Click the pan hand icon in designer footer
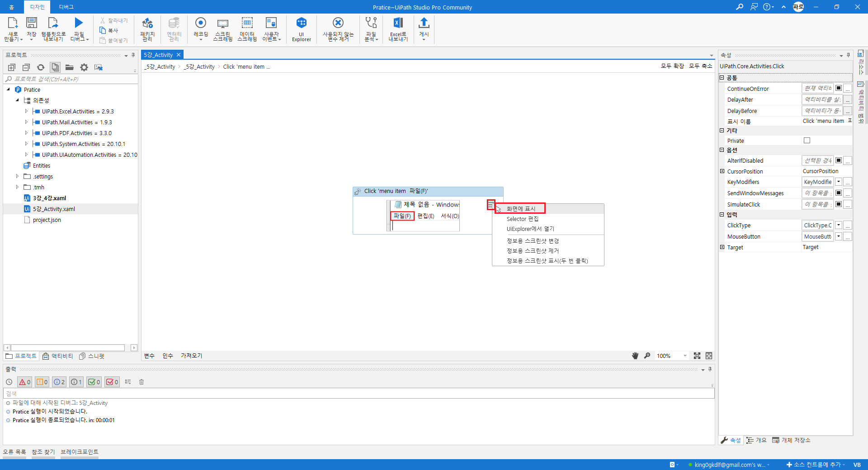 coord(635,356)
